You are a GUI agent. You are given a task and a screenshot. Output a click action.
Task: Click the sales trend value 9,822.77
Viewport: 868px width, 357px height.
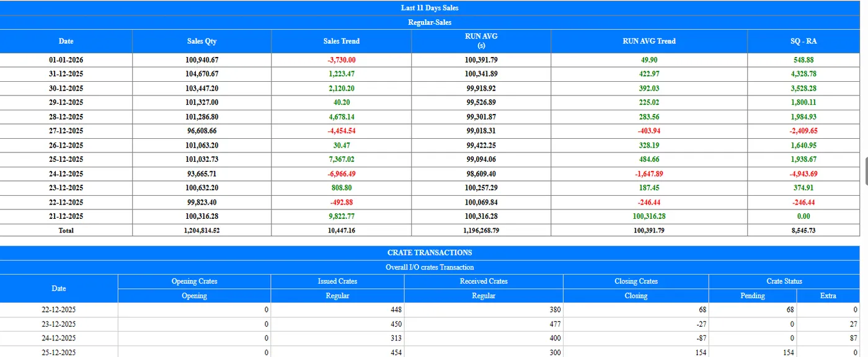[342, 216]
